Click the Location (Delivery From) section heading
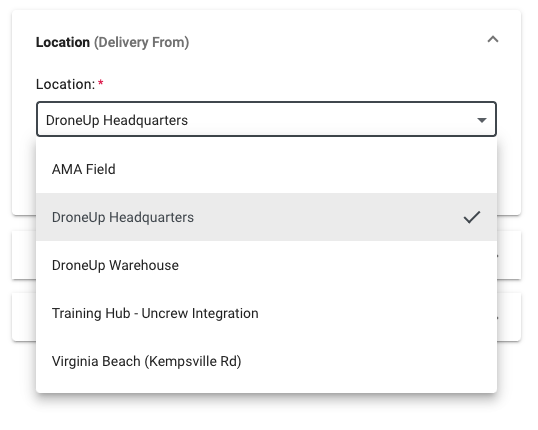Screen dimensions: 538x430 coord(113,42)
